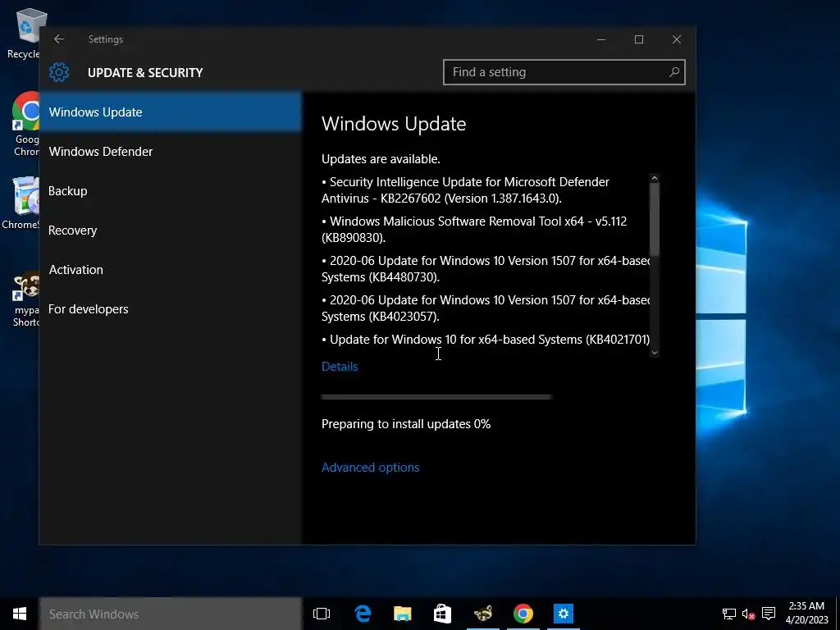
Task: Click in the Find a setting box
Action: coord(564,72)
